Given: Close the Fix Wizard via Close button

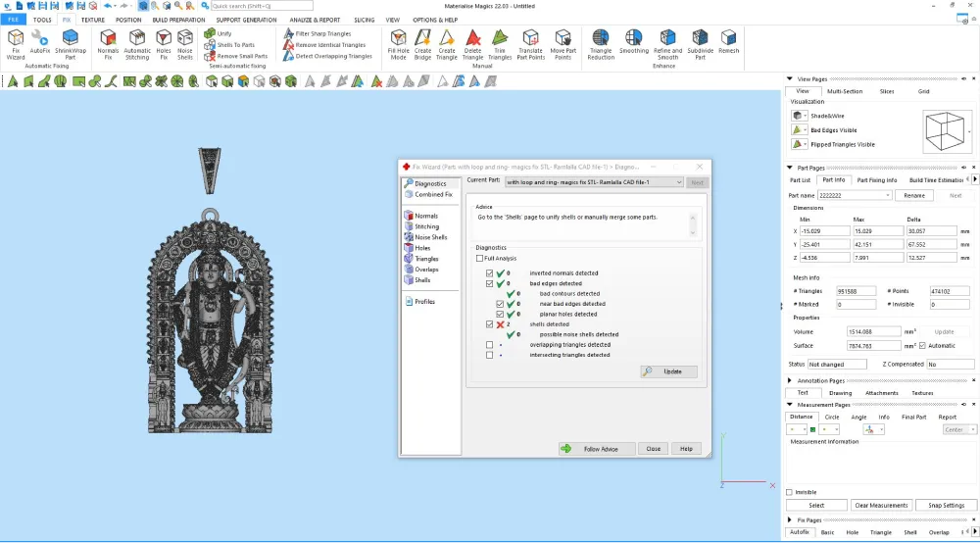Looking at the screenshot, I should (x=653, y=449).
